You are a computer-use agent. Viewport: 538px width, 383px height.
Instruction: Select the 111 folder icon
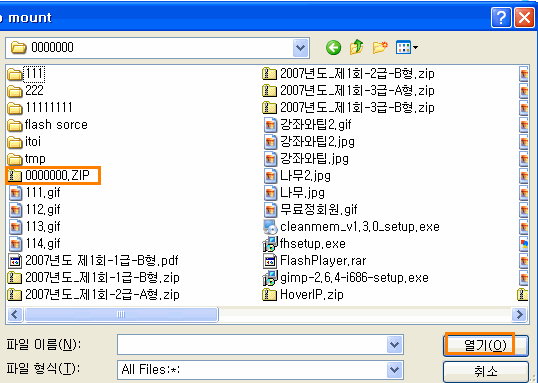pyautogui.click(x=14, y=74)
